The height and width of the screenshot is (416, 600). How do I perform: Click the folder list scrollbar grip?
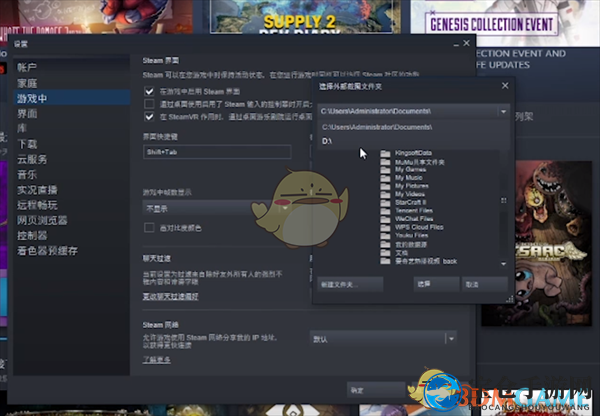click(504, 201)
